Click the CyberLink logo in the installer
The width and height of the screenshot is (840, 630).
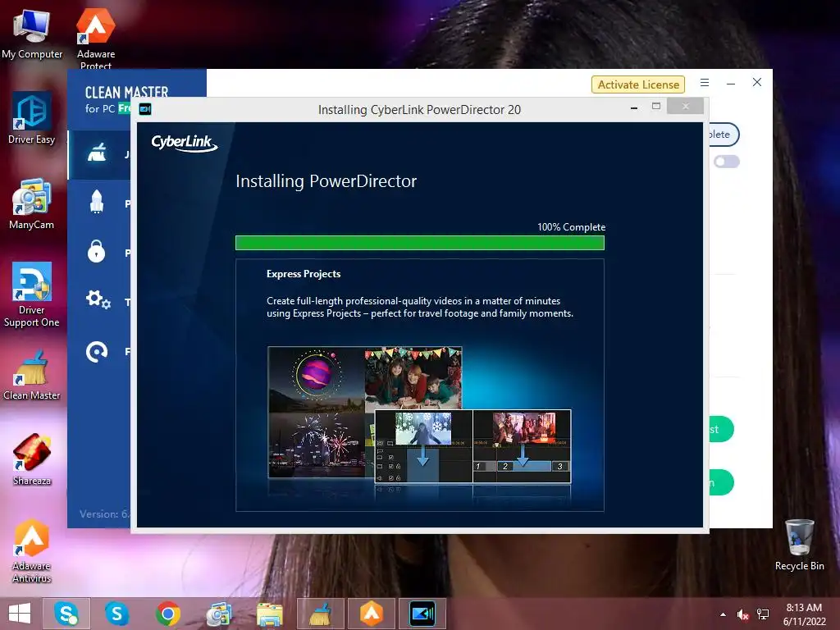coord(185,143)
